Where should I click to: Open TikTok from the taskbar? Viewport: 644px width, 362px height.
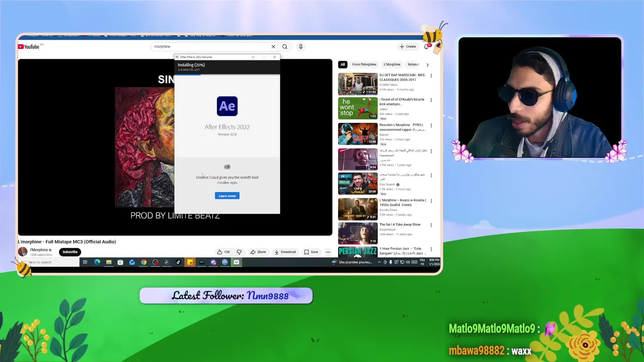[178, 262]
